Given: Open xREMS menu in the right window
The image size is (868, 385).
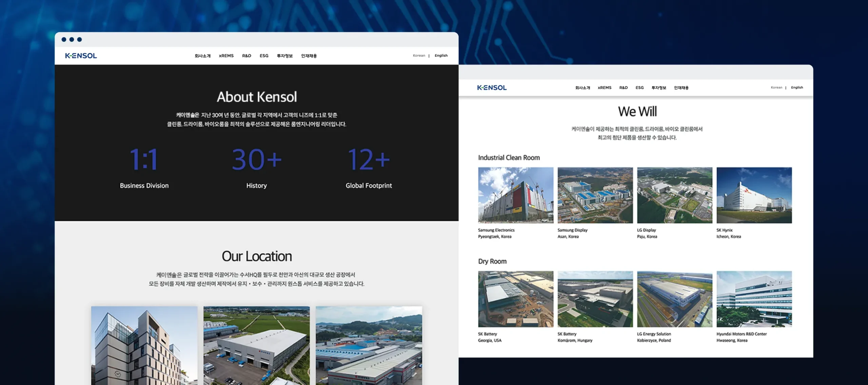Looking at the screenshot, I should (x=605, y=88).
